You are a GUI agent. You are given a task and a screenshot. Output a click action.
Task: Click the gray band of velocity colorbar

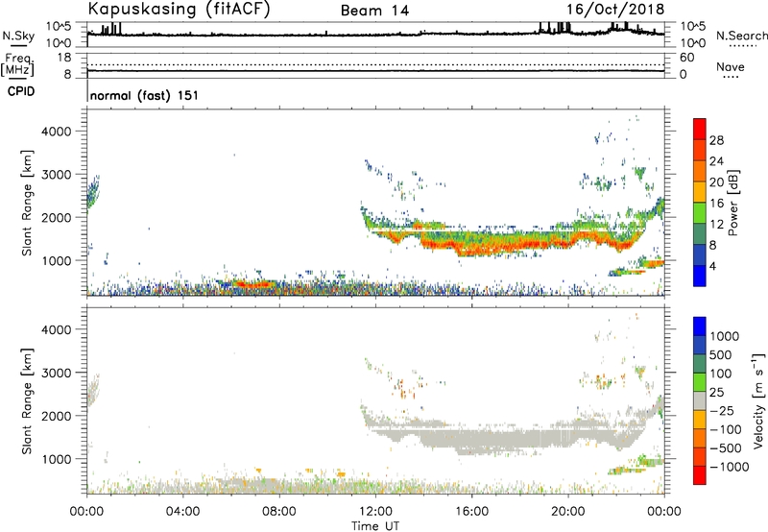pyautogui.click(x=700, y=401)
